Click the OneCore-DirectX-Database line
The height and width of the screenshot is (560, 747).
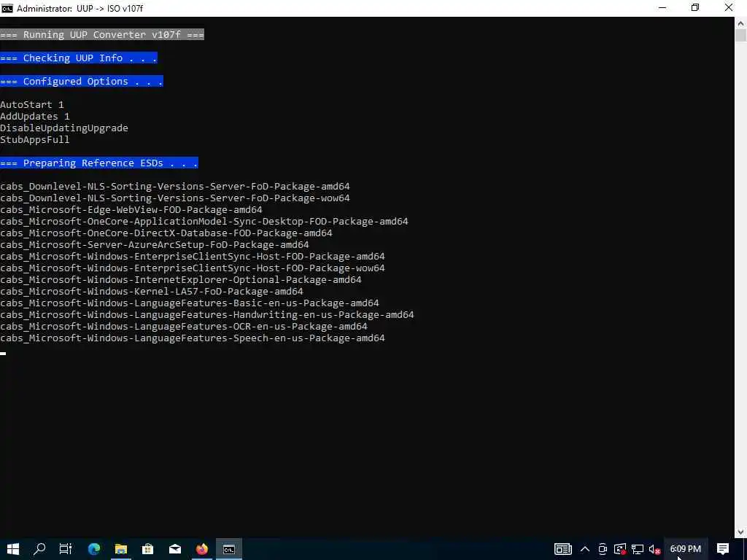point(166,233)
